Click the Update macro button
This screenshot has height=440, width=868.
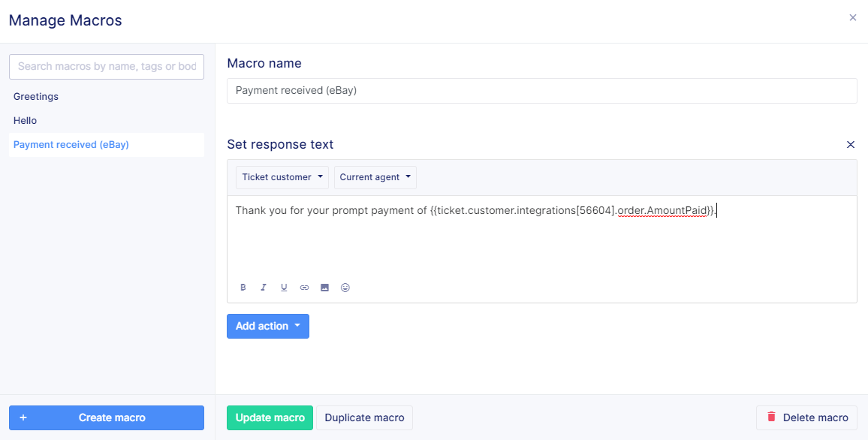click(x=270, y=417)
